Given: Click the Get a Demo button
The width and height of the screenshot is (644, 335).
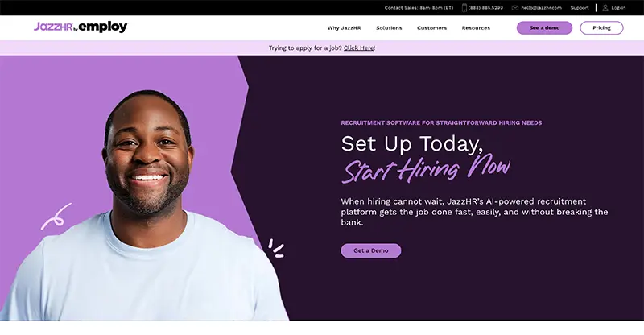Looking at the screenshot, I should pos(371,250).
